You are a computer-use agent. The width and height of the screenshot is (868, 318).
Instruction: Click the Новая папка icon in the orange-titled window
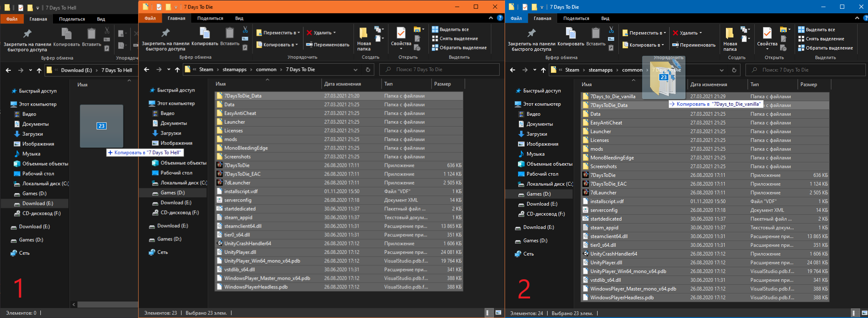[x=363, y=33]
